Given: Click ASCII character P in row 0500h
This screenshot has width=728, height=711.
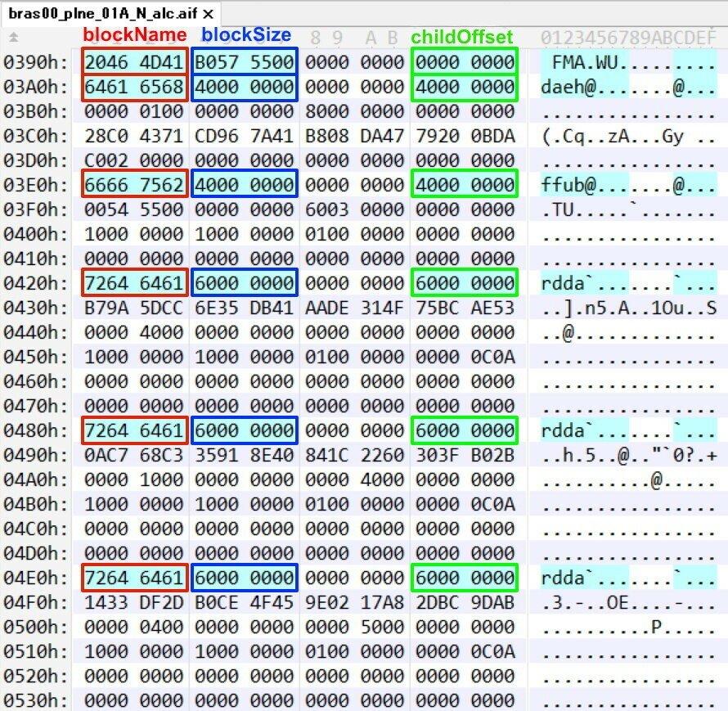Looking at the screenshot, I should pyautogui.click(x=657, y=627).
